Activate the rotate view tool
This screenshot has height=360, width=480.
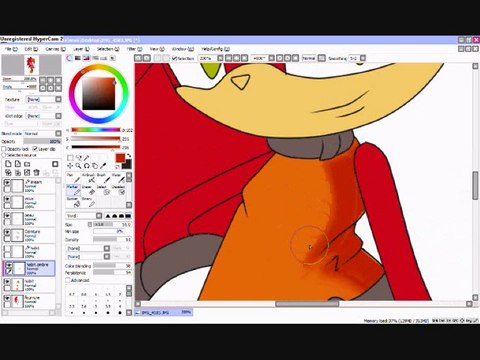tap(87, 166)
